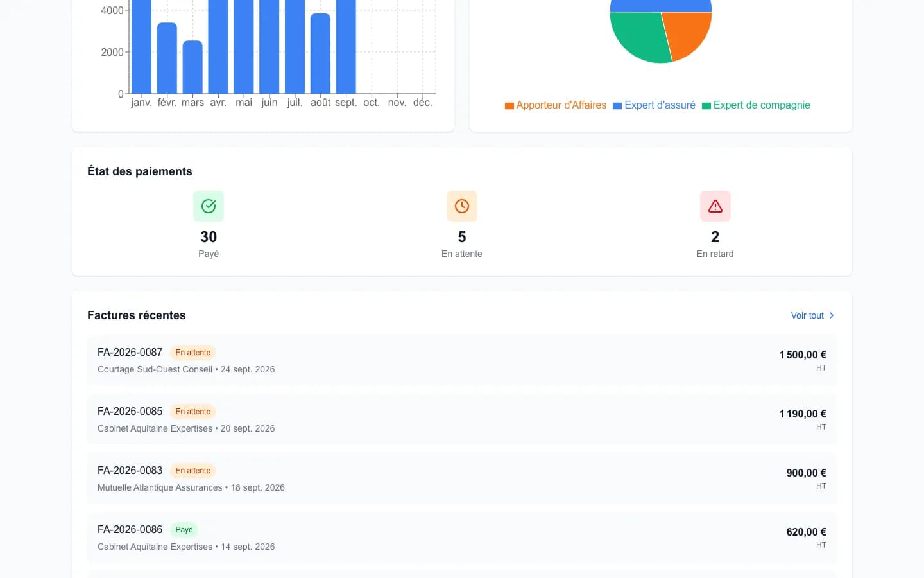Image resolution: width=924 pixels, height=578 pixels.
Task: Click the En attente badge on FA-2026-0087
Action: tap(193, 353)
